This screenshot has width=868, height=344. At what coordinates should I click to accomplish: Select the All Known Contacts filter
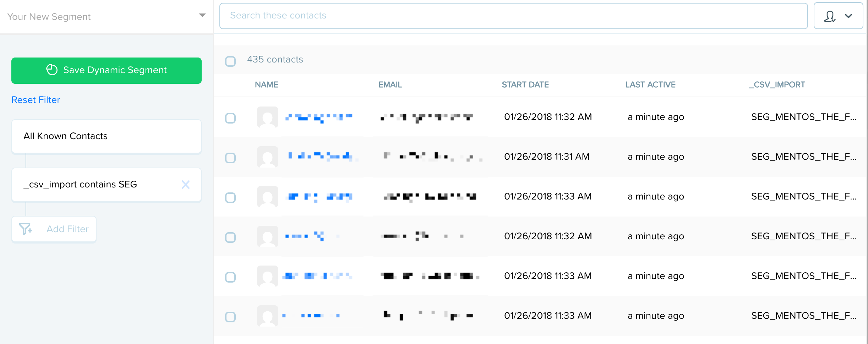point(107,136)
